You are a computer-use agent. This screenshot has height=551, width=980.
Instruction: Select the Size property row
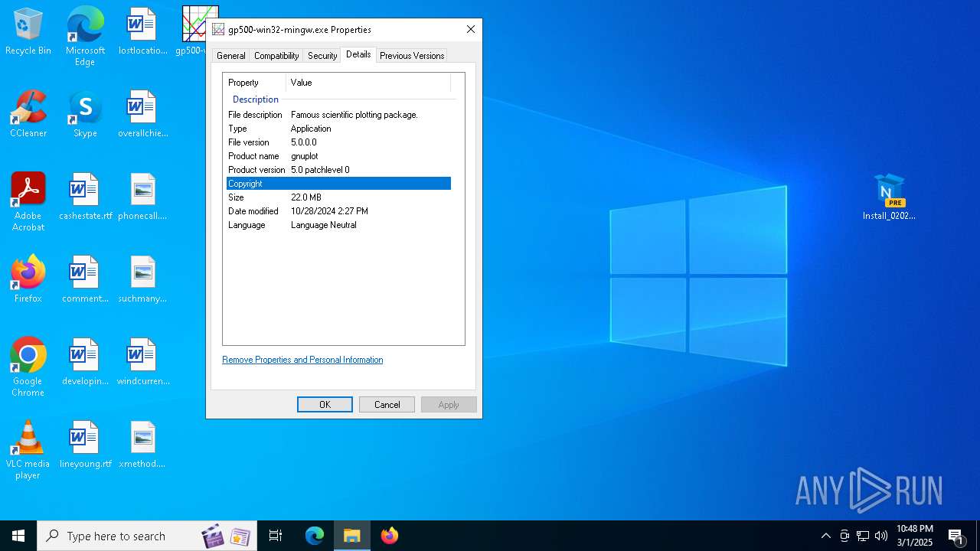tap(338, 197)
